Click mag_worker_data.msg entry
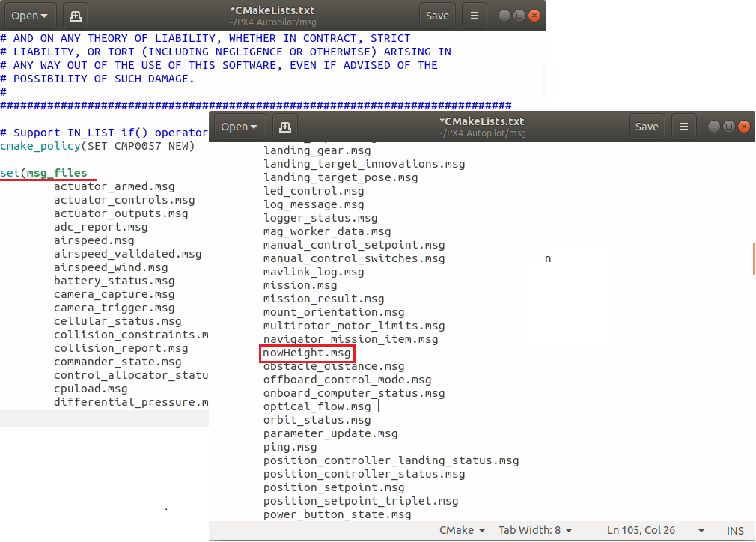The image size is (756, 542). coord(327,231)
